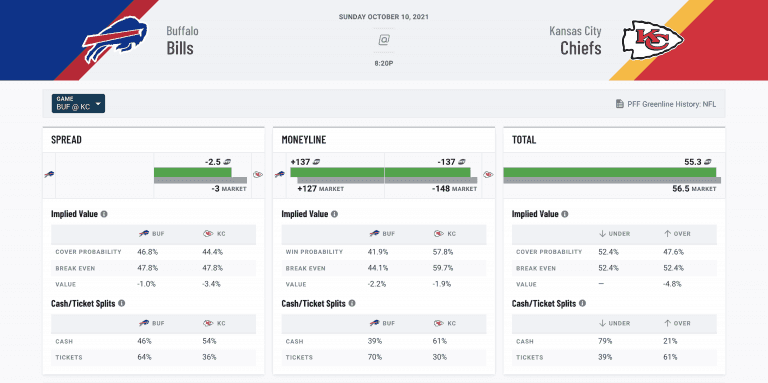The height and width of the screenshot is (383, 768).
Task: Click the 44.4% KC cover probability
Action: pyautogui.click(x=213, y=252)
